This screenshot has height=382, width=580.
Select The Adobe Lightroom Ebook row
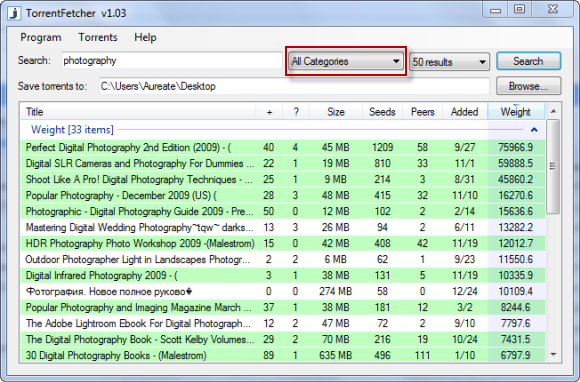click(x=283, y=324)
